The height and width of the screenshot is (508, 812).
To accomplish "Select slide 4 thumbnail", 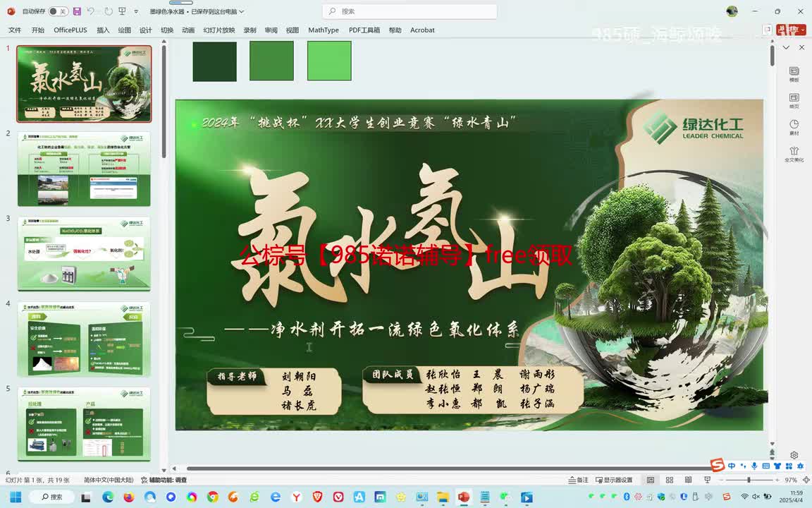I will [x=84, y=339].
